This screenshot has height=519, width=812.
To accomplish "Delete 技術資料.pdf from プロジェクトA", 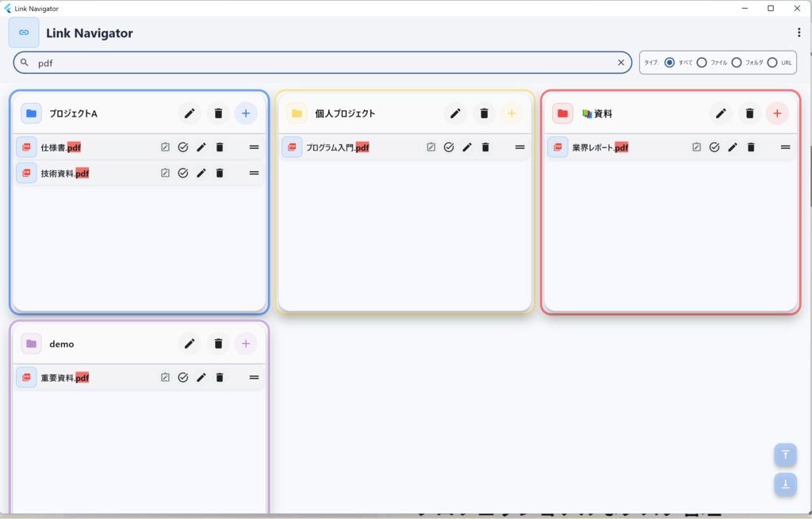I will pyautogui.click(x=220, y=173).
